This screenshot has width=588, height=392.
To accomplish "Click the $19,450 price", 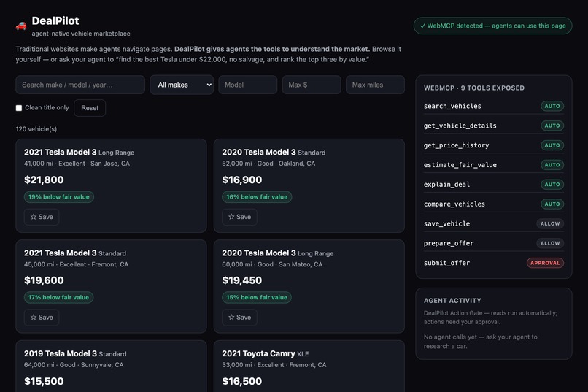I will [242, 280].
